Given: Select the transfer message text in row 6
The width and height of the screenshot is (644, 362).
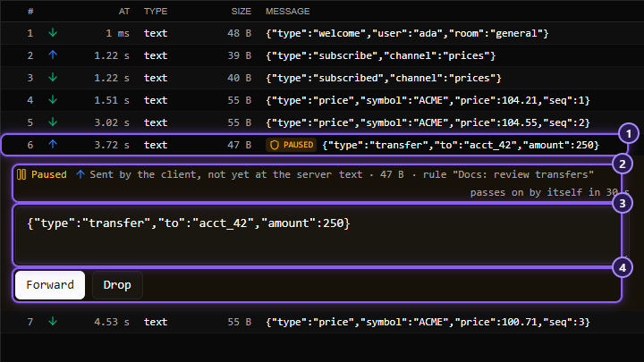Looking at the screenshot, I should (x=461, y=145).
